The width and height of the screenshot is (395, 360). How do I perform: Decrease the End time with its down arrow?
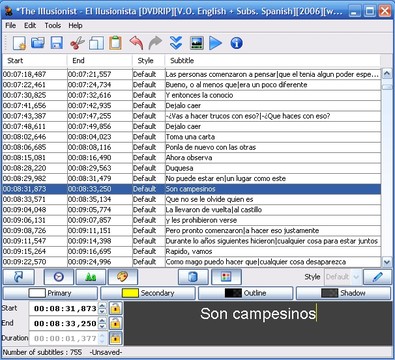coord(103,326)
